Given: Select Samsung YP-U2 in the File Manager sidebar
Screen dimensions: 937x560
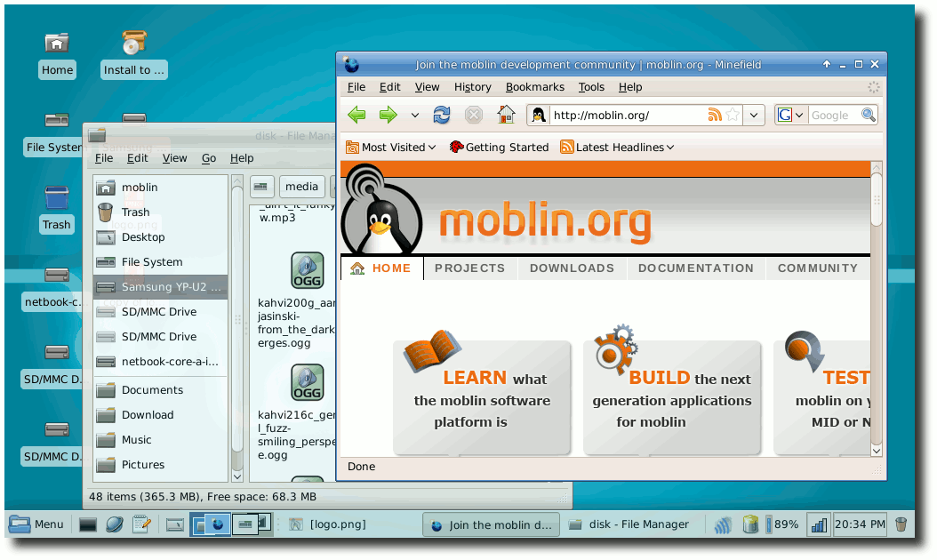Looking at the screenshot, I should pos(160,287).
